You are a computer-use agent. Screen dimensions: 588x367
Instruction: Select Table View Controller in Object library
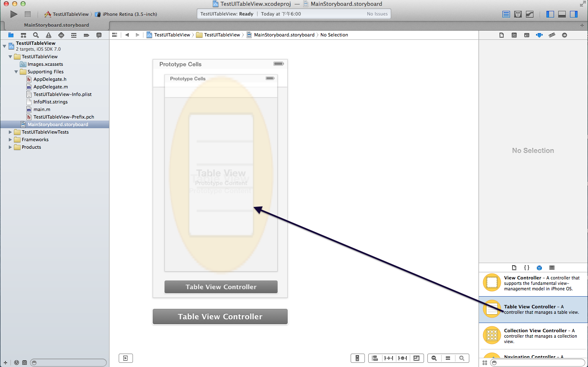(x=533, y=310)
